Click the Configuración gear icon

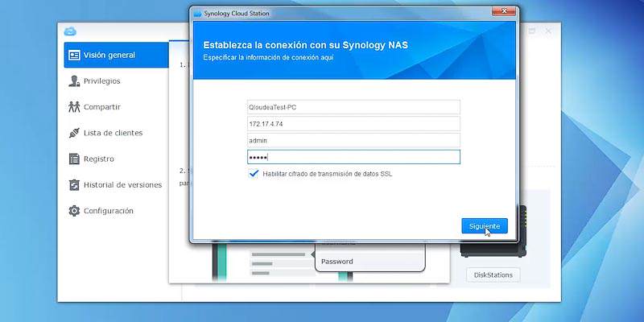tap(74, 211)
